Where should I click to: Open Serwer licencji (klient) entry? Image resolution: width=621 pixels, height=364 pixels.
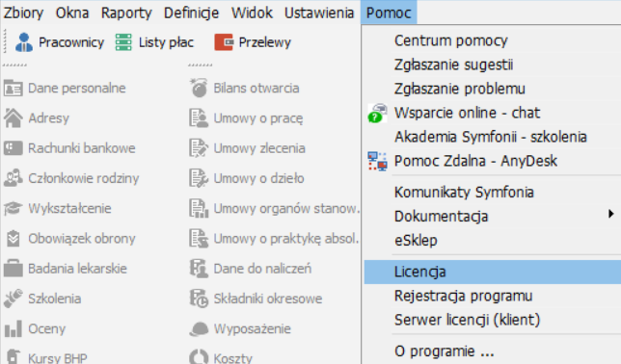(468, 320)
